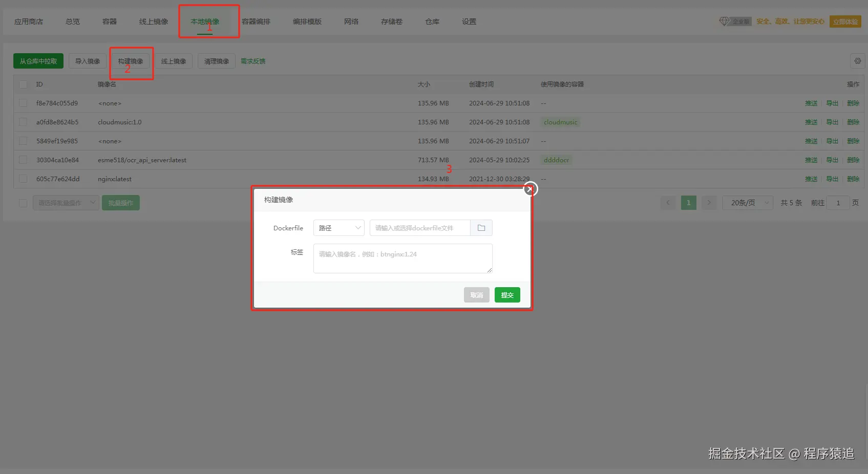Go to the previous page with the left arrow
The image size is (868, 474).
668,203
